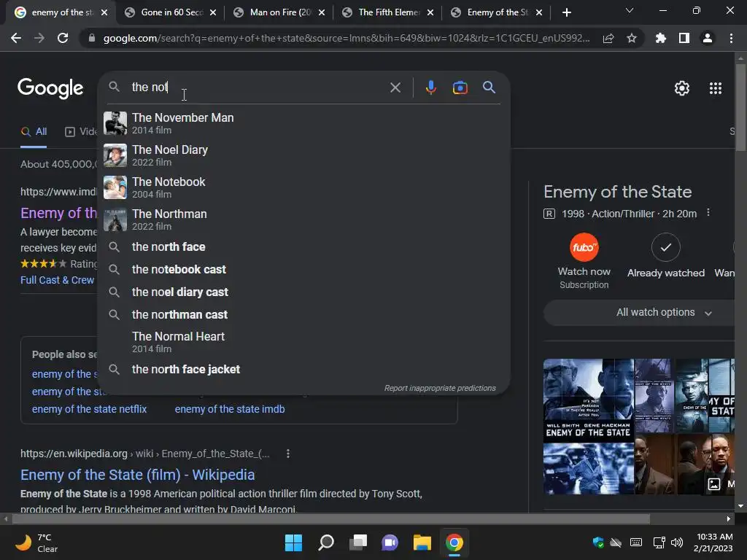747x560 pixels.
Task: Click the address bar URL
Action: point(346,38)
